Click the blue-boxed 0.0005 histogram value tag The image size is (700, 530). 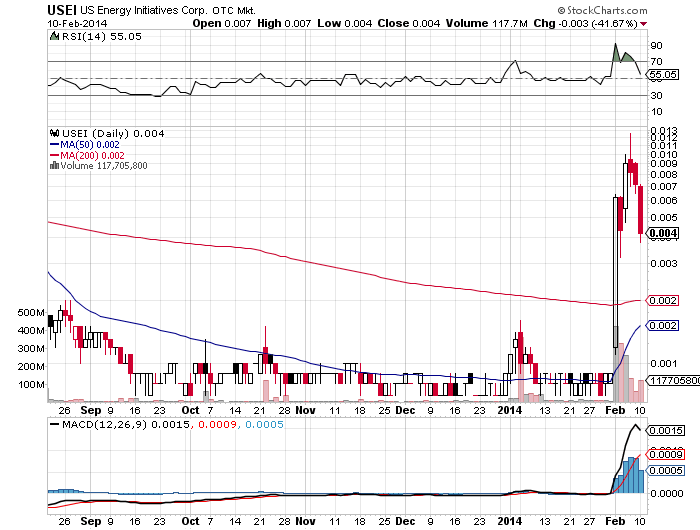[x=666, y=471]
